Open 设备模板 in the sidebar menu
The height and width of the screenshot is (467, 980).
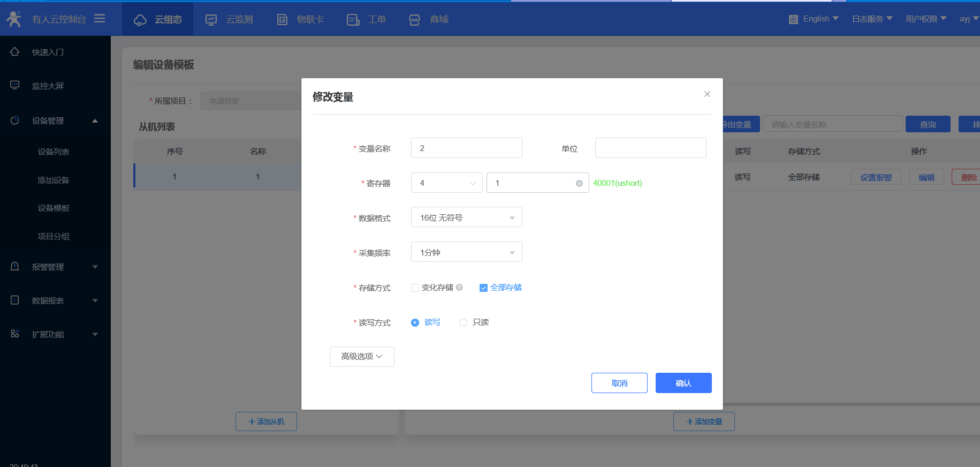click(54, 208)
